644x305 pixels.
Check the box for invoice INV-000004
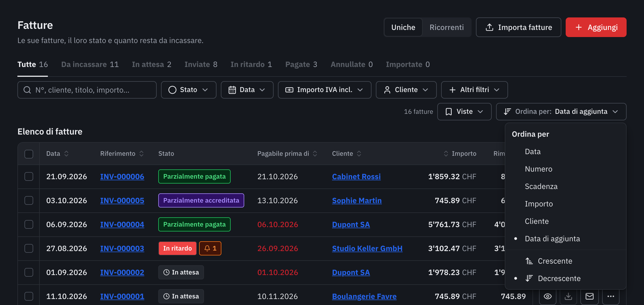29,224
